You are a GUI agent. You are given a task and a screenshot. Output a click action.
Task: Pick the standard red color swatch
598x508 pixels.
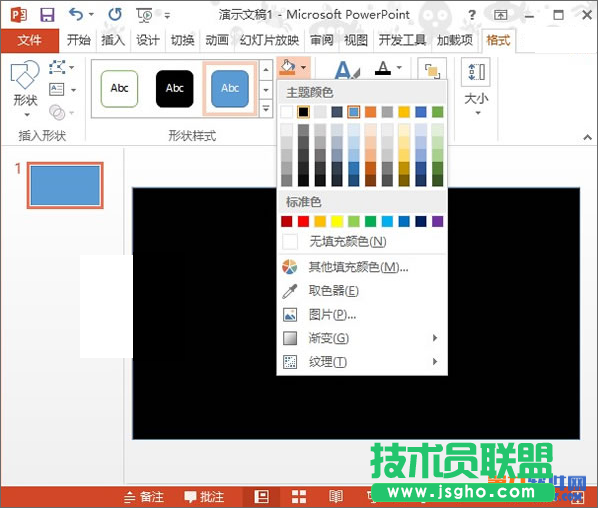303,221
